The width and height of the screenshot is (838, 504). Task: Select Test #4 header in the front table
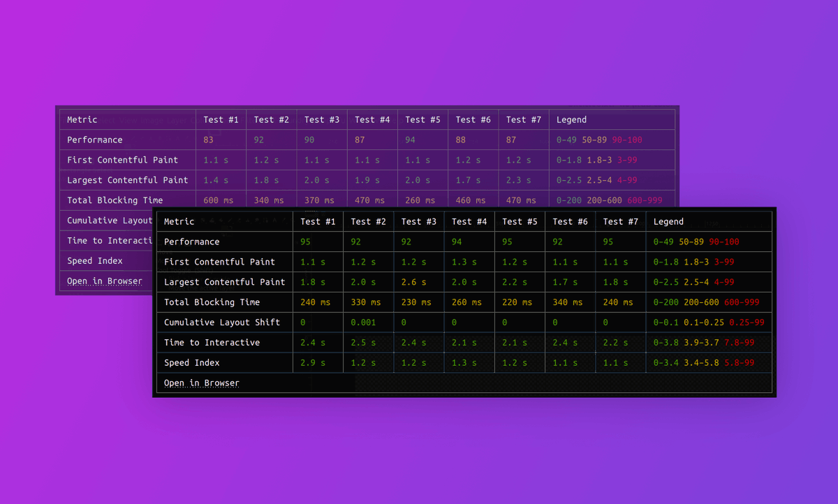click(469, 221)
